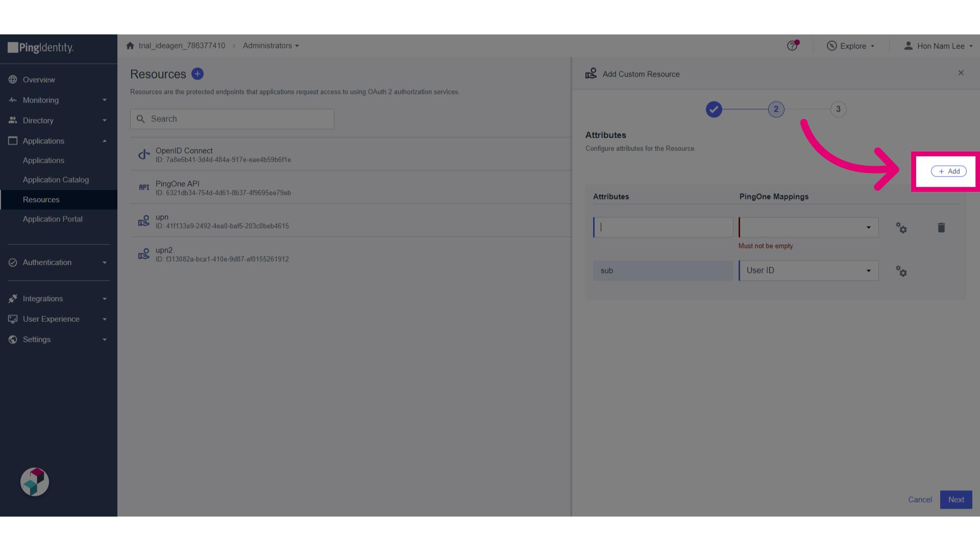The height and width of the screenshot is (551, 980).
Task: Click the Monitoring pulse icon
Action: pos(13,100)
